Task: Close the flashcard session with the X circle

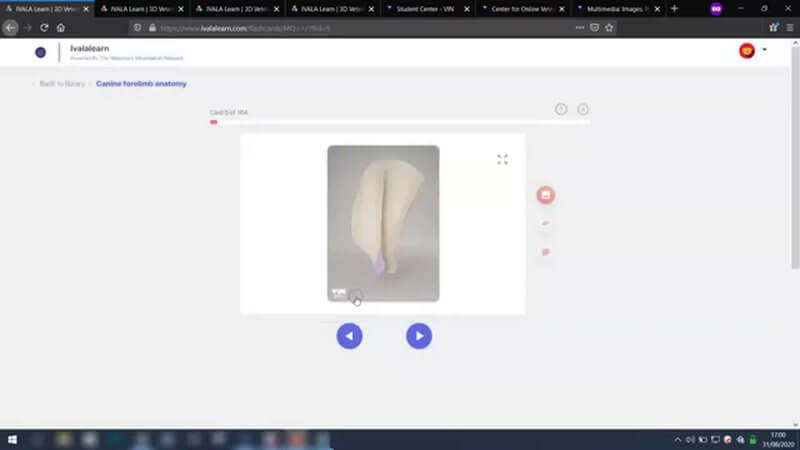Action: tap(583, 109)
